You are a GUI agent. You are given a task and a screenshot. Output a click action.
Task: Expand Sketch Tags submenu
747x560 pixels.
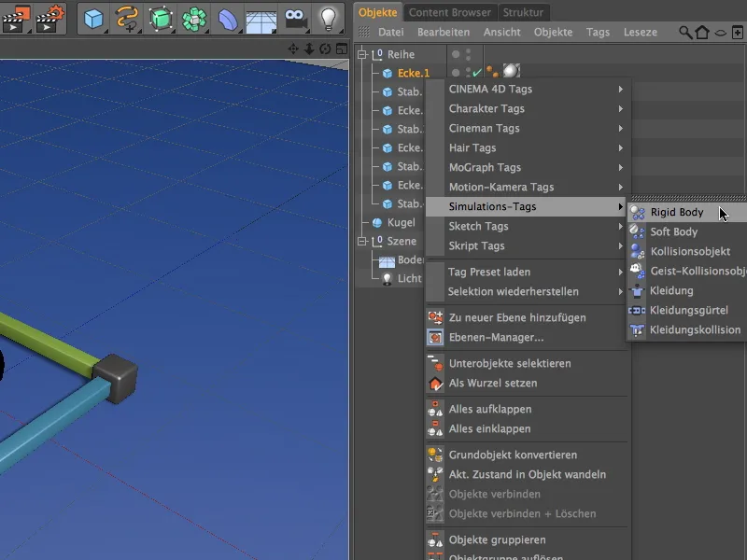click(529, 226)
